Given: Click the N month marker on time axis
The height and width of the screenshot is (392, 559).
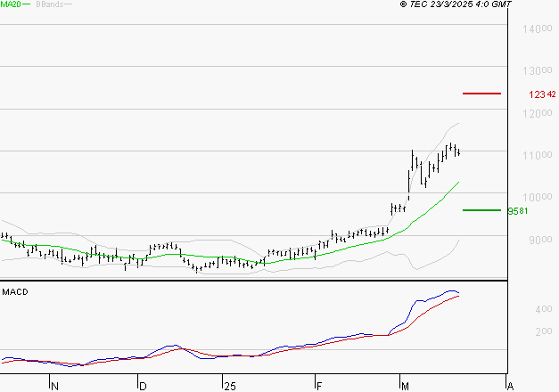Looking at the screenshot, I should point(54,387).
